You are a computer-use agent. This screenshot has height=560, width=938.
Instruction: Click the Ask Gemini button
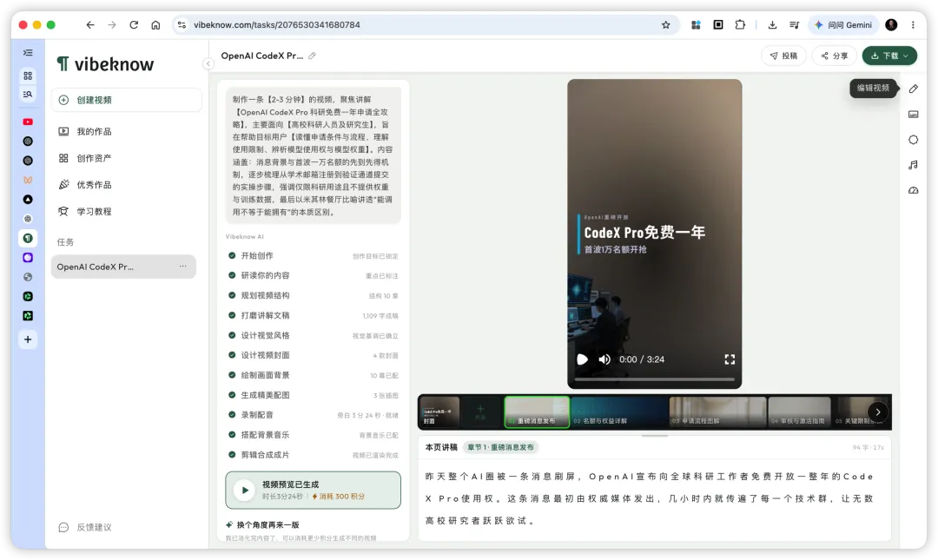[x=843, y=24]
